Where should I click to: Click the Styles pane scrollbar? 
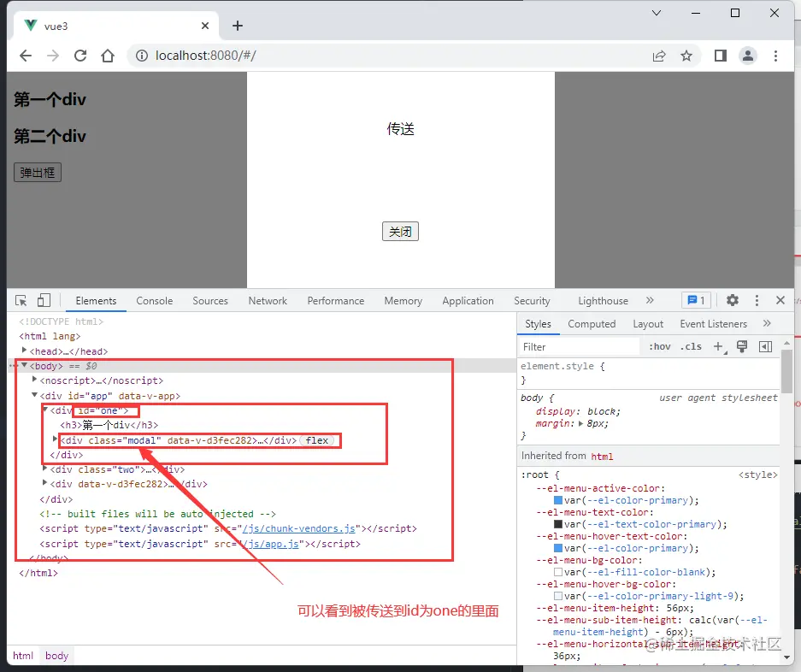[786, 372]
